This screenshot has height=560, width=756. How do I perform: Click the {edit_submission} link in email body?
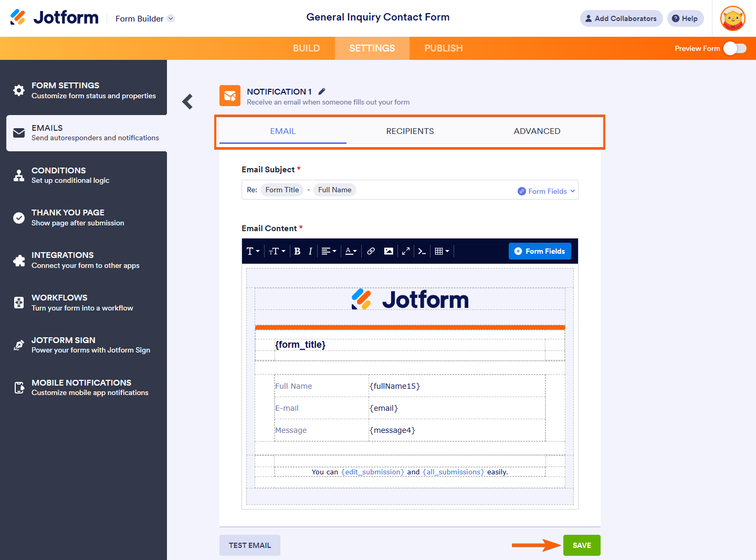(373, 472)
